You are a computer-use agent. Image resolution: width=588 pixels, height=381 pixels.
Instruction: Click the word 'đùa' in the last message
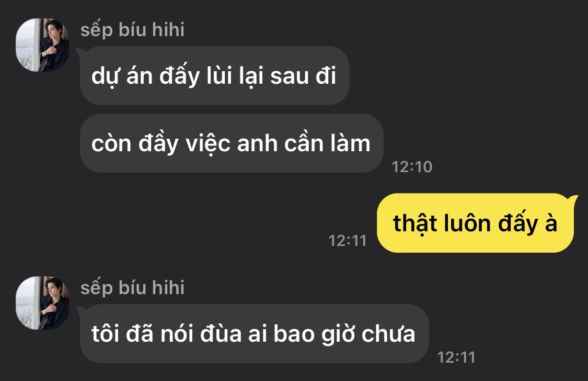[x=221, y=333]
